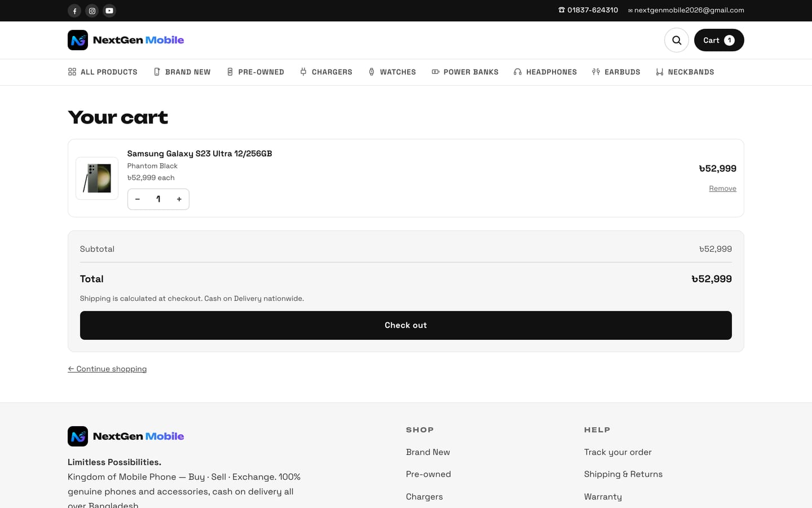Click the ৳52,999 each price text
This screenshot has height=508, width=812.
tap(151, 178)
